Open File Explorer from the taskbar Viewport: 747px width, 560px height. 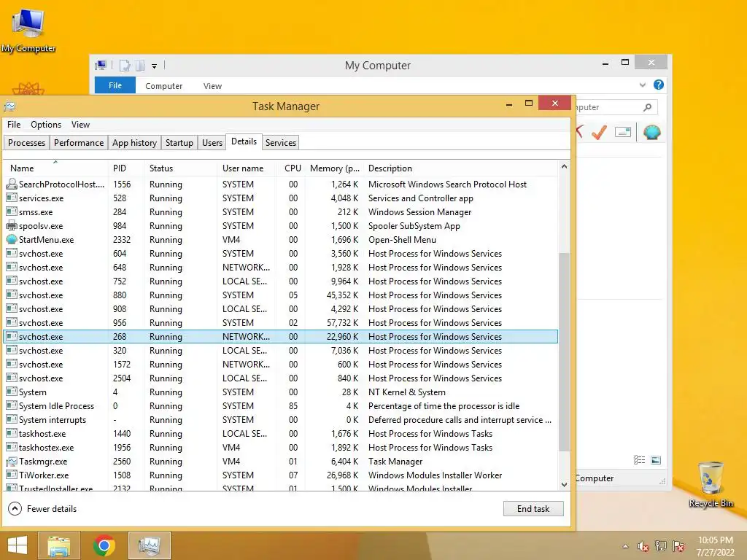pyautogui.click(x=59, y=545)
